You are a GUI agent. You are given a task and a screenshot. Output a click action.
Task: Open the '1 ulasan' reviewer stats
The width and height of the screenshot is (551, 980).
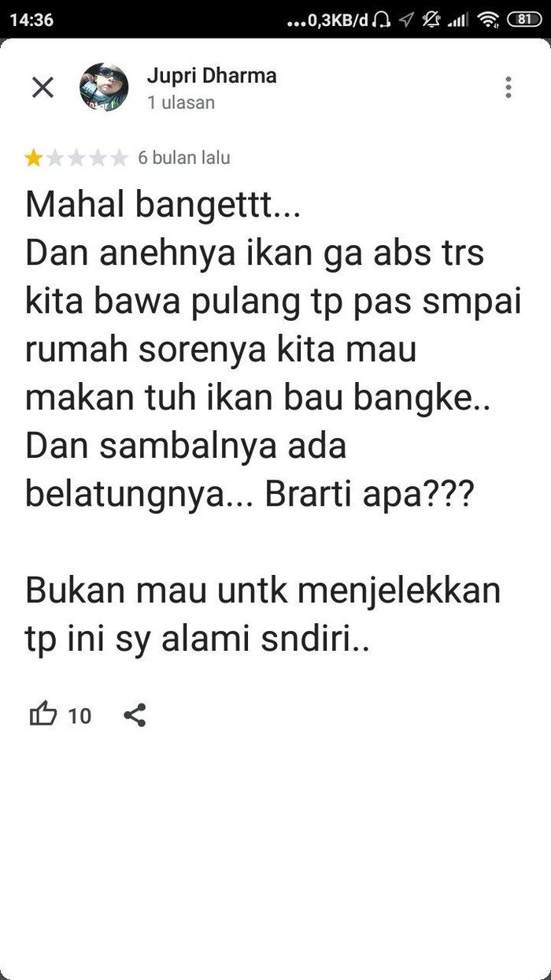pyautogui.click(x=181, y=102)
